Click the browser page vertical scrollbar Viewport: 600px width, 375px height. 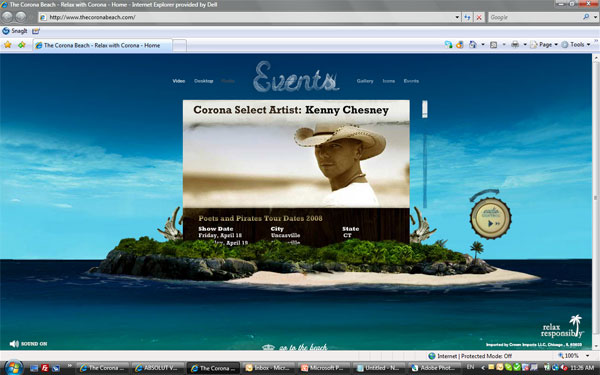point(596,201)
